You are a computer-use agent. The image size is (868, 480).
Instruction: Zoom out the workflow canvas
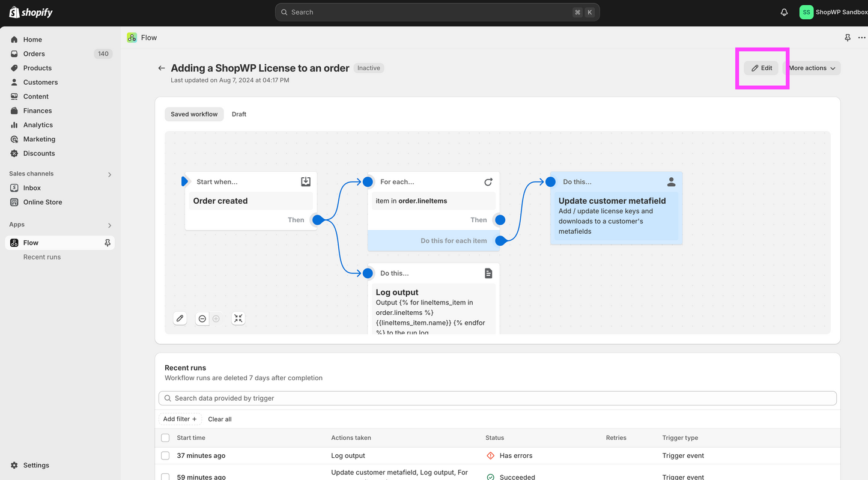coord(202,319)
